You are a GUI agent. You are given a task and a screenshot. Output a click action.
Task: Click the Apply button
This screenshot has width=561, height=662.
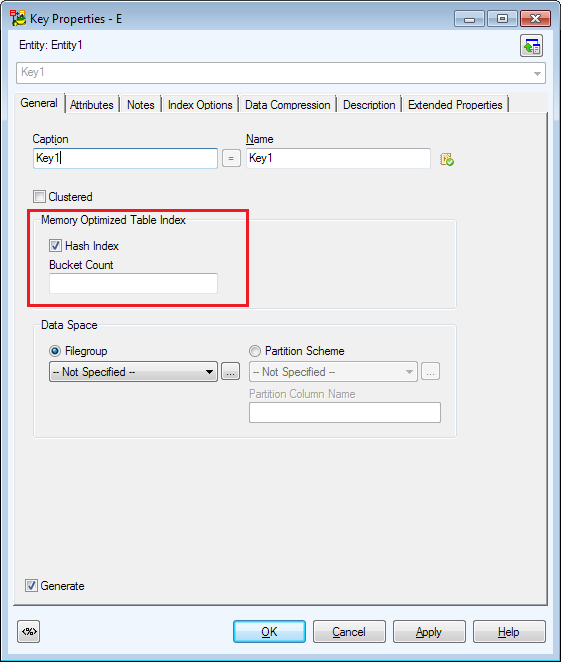point(429,632)
